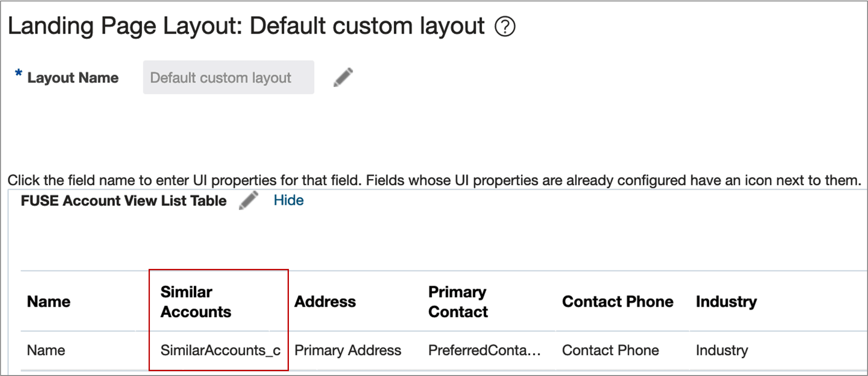Hide the FUSE Account View List Table
The height and width of the screenshot is (376, 868).
click(288, 200)
